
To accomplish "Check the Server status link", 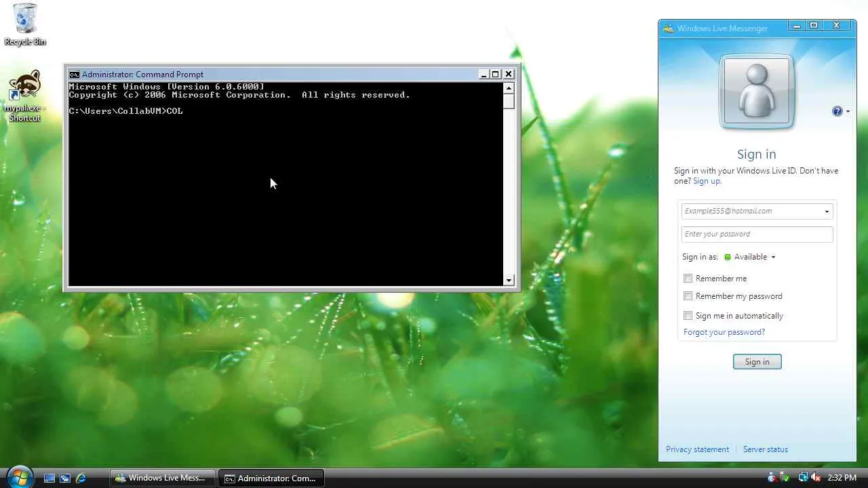I will point(766,449).
